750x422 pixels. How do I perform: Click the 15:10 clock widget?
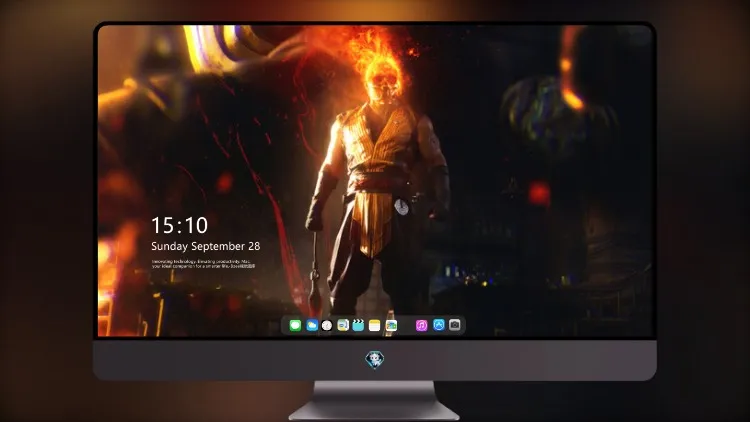click(179, 225)
